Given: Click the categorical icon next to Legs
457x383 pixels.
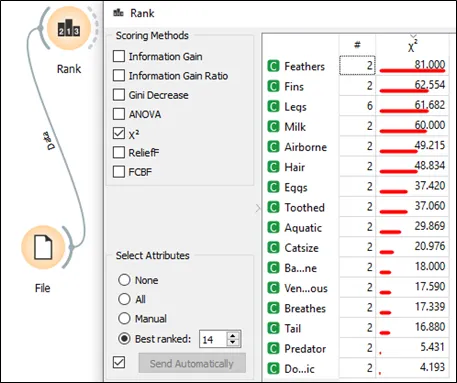Looking at the screenshot, I should pos(273,107).
